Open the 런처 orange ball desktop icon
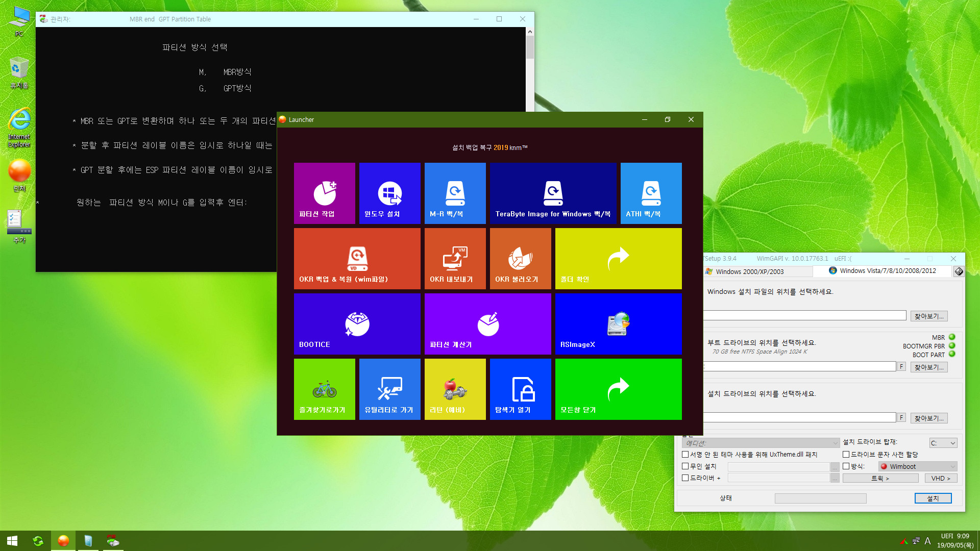This screenshot has width=980, height=551. 19,175
